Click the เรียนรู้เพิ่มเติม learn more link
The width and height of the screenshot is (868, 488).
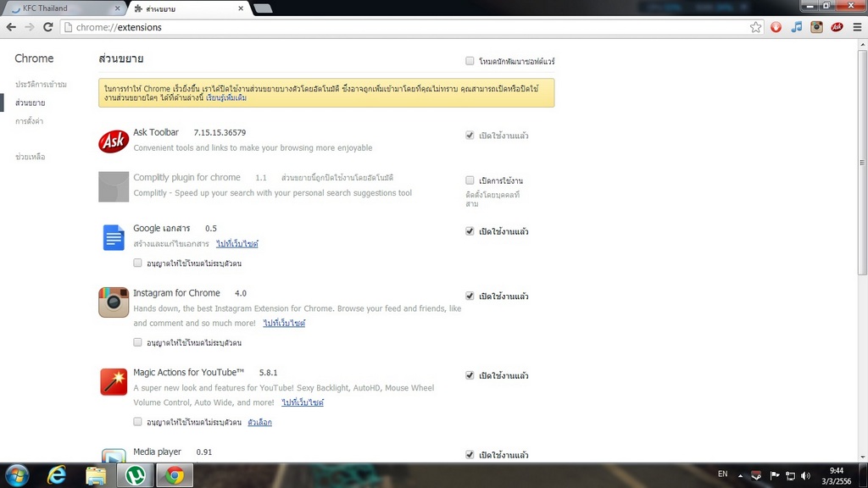point(226,98)
